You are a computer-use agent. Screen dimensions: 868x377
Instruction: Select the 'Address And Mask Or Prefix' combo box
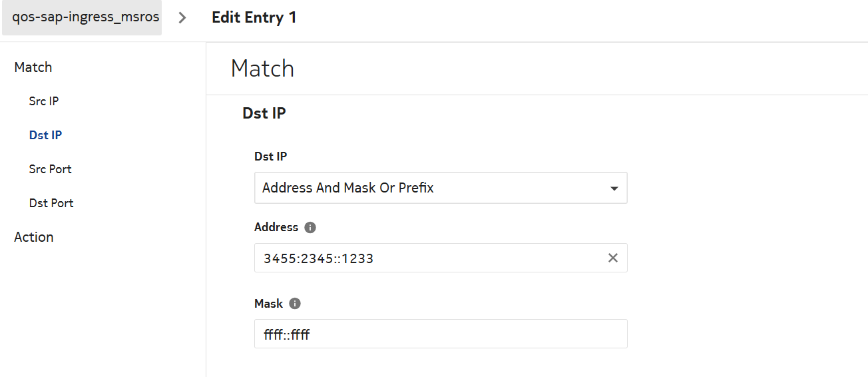[x=433, y=188]
